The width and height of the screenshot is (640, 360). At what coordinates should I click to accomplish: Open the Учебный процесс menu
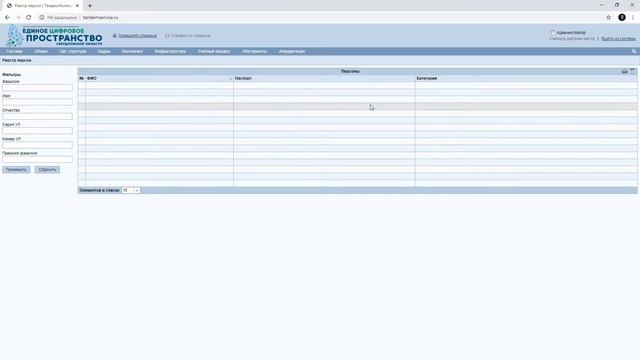coord(214,51)
